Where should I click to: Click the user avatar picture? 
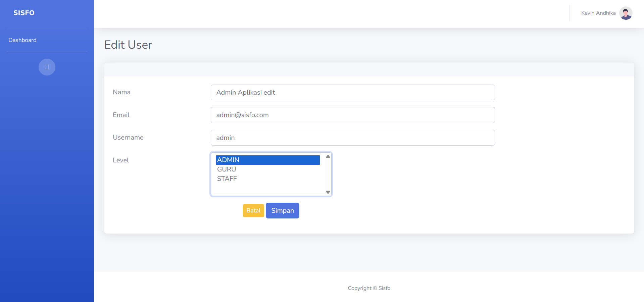pos(626,13)
